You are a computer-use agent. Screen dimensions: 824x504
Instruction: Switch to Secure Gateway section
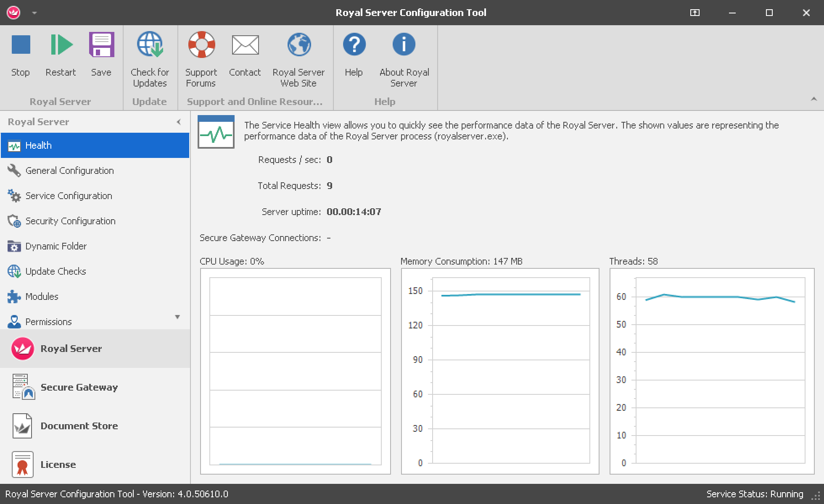pos(79,387)
